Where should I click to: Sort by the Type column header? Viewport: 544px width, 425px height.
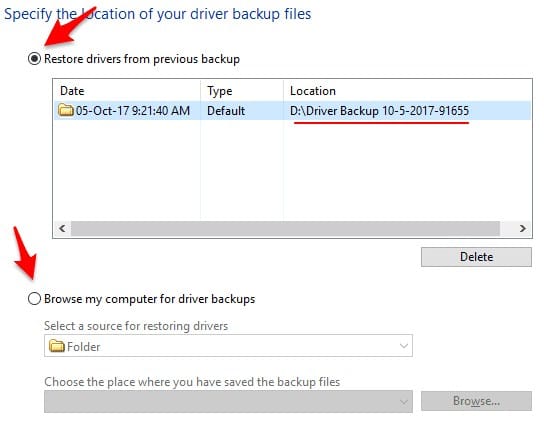[220, 91]
